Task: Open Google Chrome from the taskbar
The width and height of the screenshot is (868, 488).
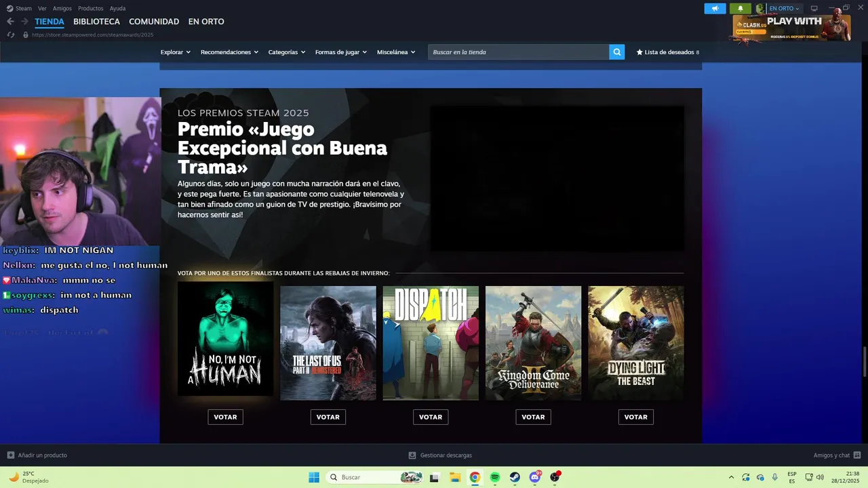Action: tap(475, 477)
